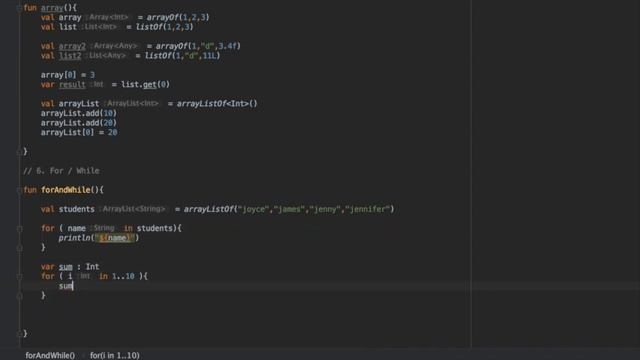Collapse fold marker at array function closing brace
This screenshot has width=640, height=360.
(19, 152)
